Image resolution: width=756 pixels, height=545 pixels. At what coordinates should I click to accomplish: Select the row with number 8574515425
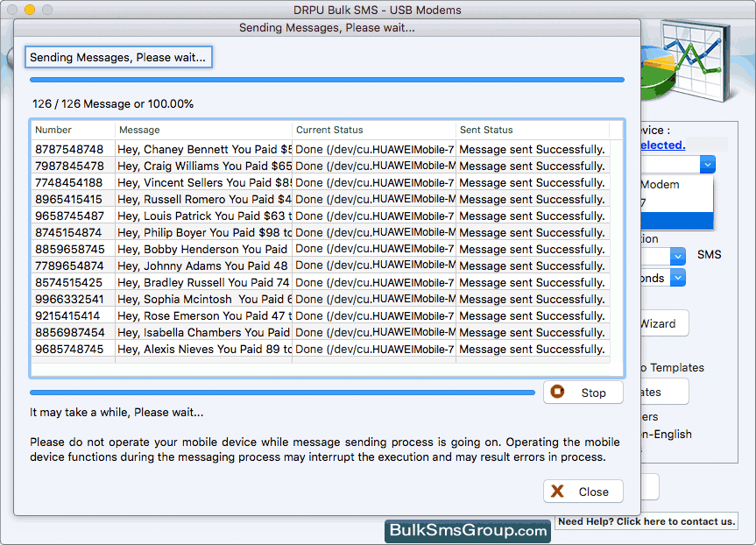pos(321,282)
